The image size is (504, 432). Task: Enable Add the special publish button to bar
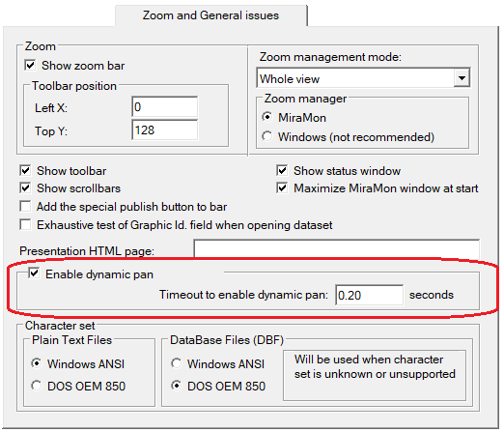tap(25, 207)
